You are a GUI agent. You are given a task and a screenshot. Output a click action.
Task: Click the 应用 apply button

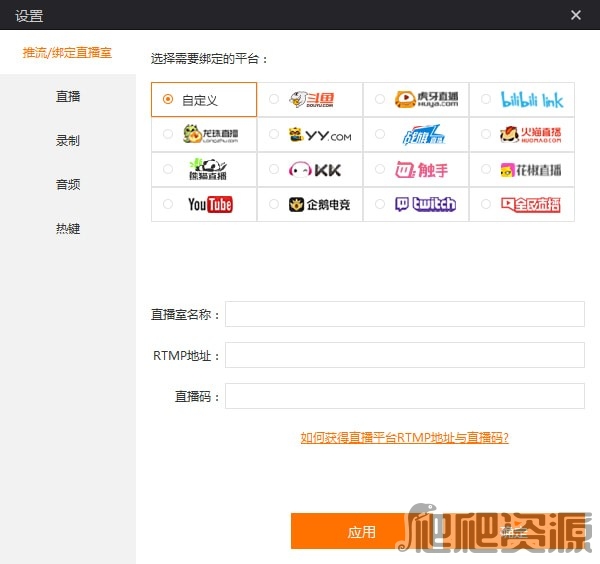point(361,531)
